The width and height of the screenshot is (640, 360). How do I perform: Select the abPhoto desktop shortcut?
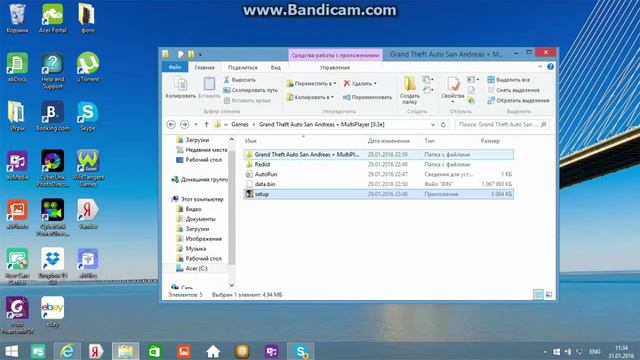pos(17,214)
